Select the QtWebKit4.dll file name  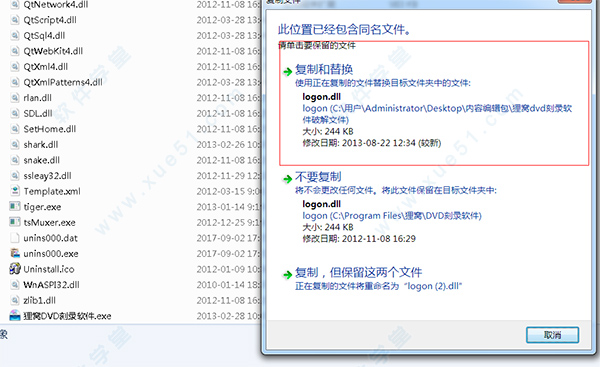point(53,51)
